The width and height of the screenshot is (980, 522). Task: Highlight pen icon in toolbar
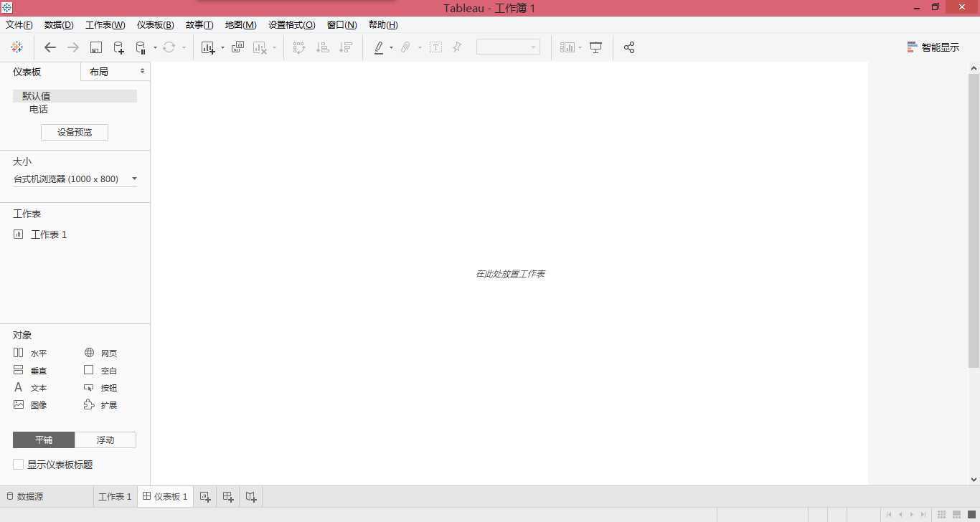point(379,47)
